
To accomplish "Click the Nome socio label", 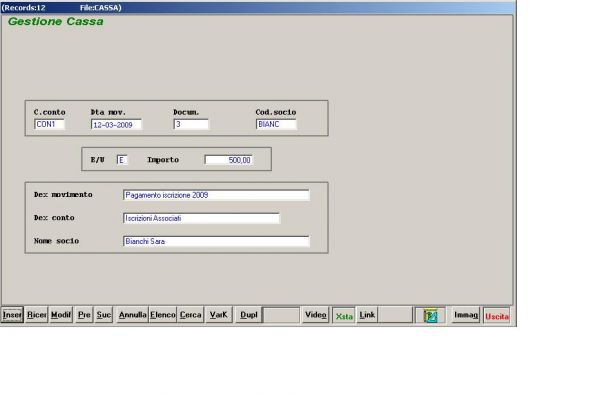I will (x=56, y=241).
